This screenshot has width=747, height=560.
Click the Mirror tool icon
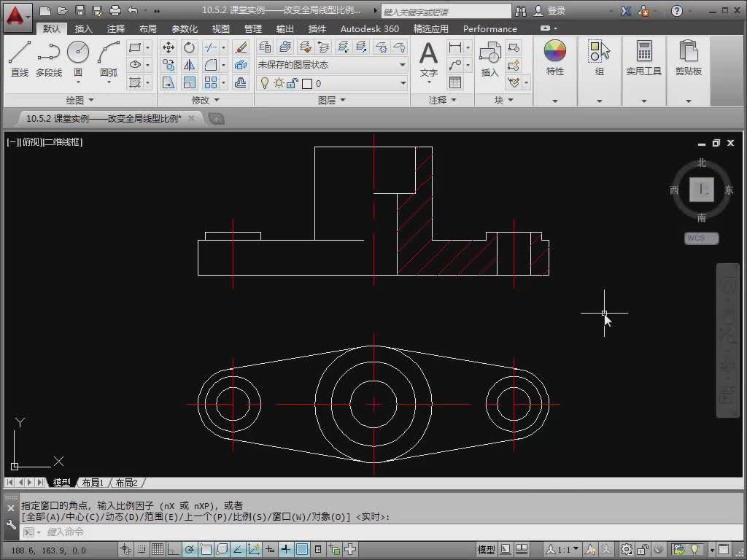[189, 65]
